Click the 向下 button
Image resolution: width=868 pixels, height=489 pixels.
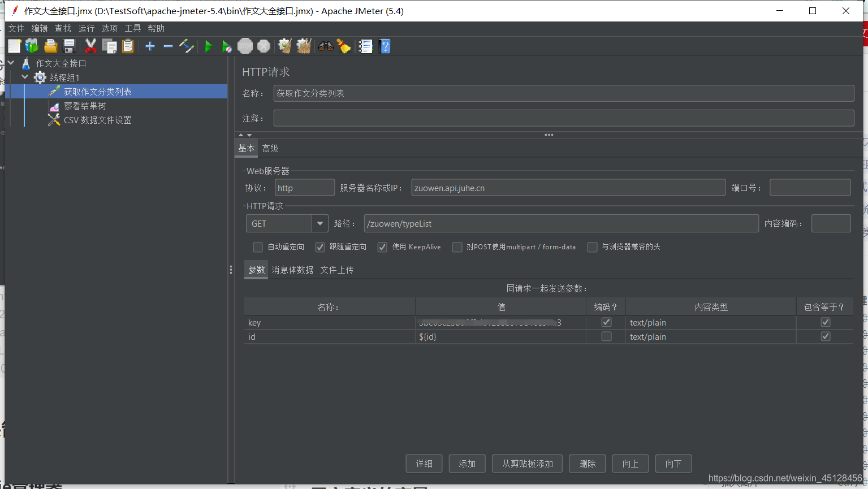[673, 464]
